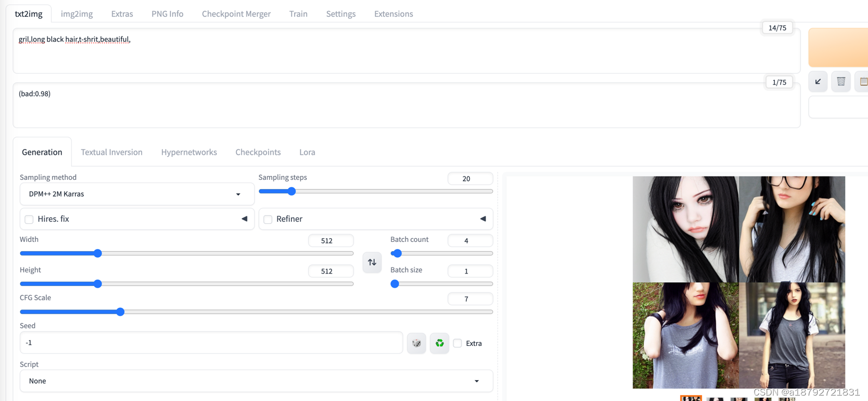Click the positive prompt text area

pos(406,51)
